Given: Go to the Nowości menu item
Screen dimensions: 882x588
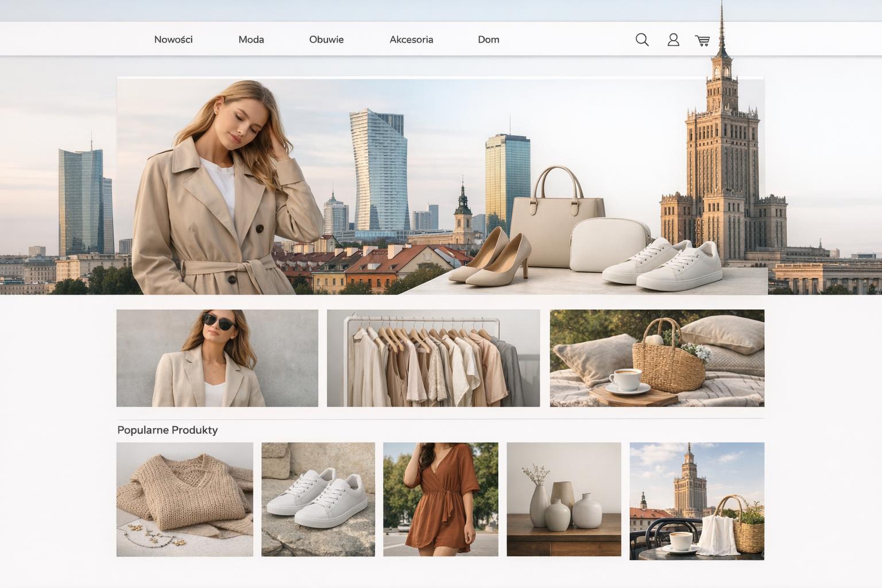Looking at the screenshot, I should coord(173,40).
